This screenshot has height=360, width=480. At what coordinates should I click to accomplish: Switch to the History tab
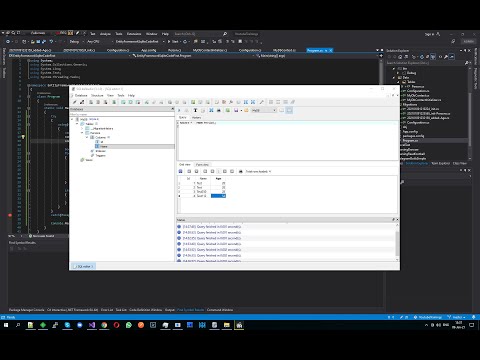tap(196, 117)
